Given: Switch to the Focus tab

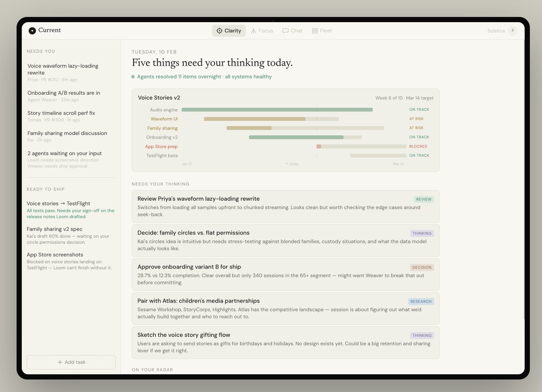Looking at the screenshot, I should pos(262,31).
